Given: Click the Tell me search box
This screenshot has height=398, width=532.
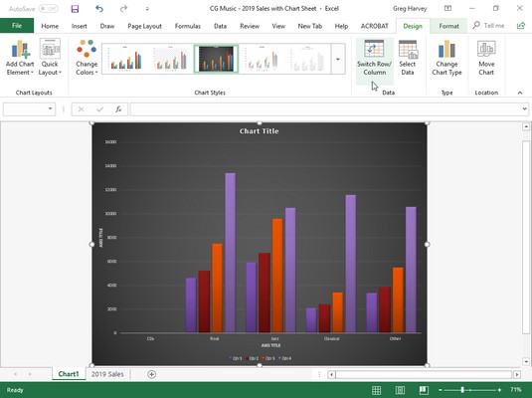Looking at the screenshot, I should [488, 26].
